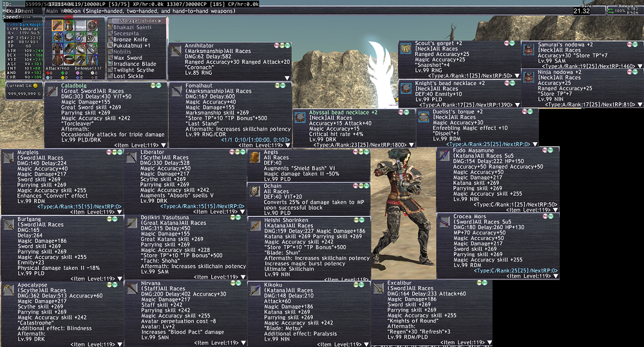
Task: Click the yellow lightning resistance orb
Action: click(63, 78)
